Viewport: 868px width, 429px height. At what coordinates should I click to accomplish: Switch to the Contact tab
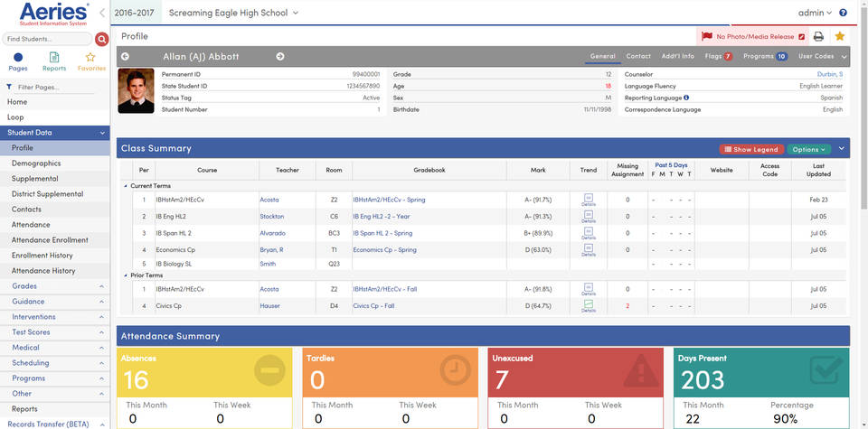(638, 56)
